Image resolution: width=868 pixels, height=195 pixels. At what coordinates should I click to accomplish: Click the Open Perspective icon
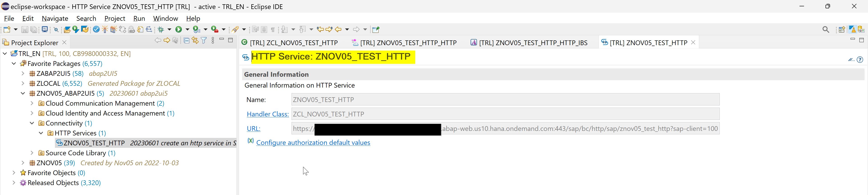click(x=842, y=30)
